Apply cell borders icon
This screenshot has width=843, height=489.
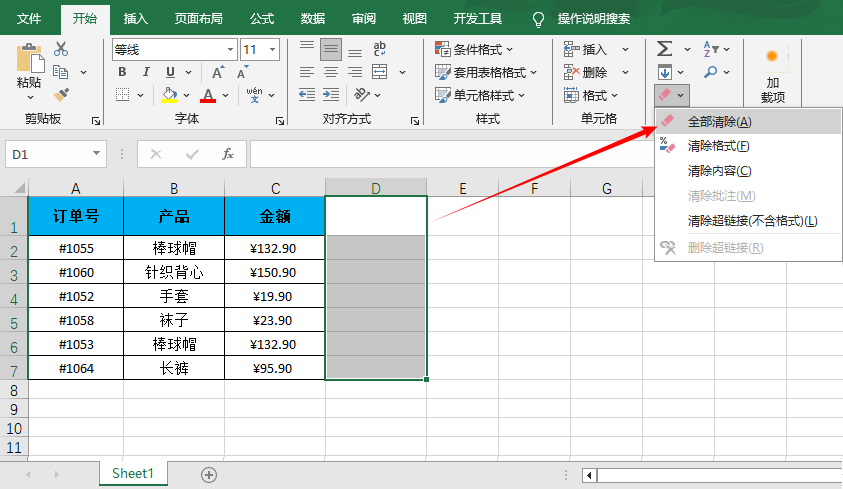(x=123, y=95)
